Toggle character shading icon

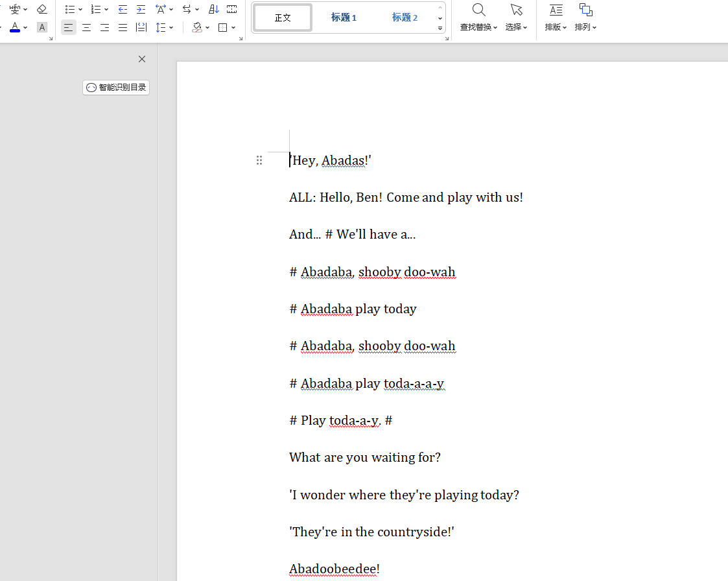[x=41, y=27]
